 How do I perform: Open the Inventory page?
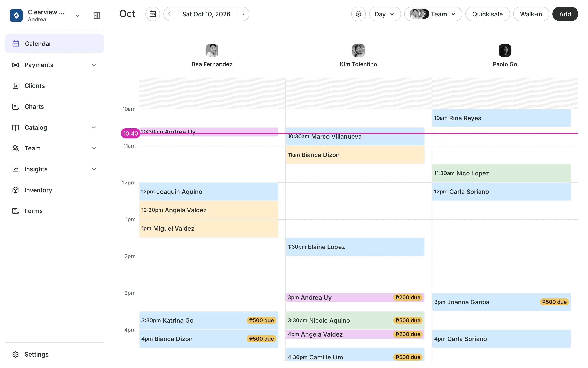coord(55,190)
